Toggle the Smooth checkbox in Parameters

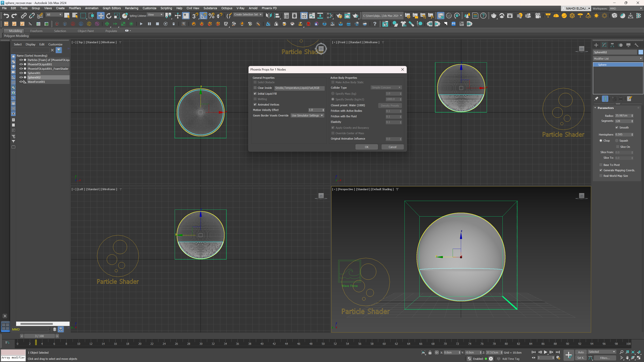(x=617, y=128)
